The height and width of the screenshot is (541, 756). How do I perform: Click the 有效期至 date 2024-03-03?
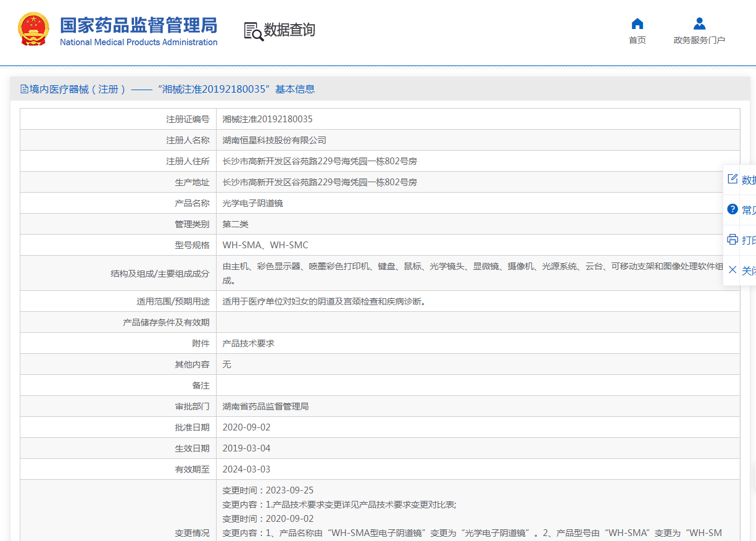pos(246,469)
